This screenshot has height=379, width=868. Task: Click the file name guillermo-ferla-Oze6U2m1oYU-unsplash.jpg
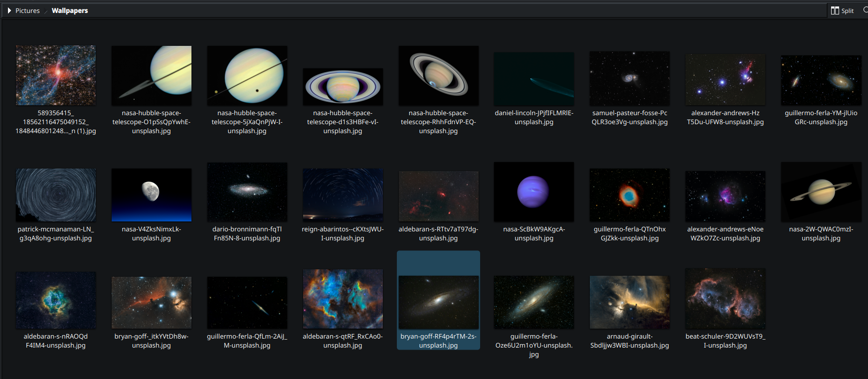click(x=534, y=346)
